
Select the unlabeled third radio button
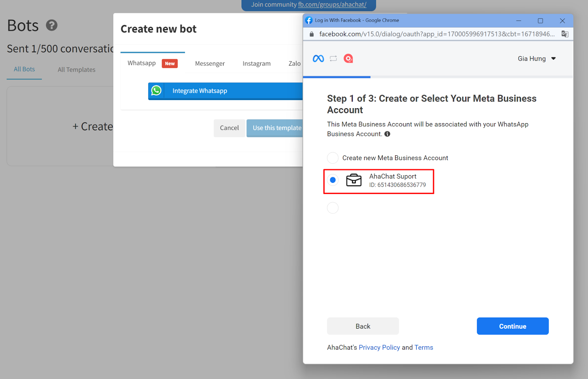333,208
